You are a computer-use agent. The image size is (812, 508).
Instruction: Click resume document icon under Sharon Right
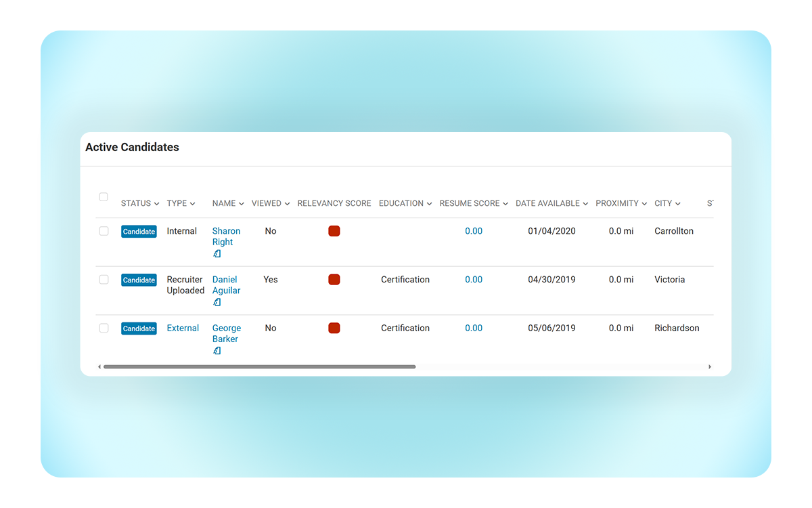tap(217, 254)
